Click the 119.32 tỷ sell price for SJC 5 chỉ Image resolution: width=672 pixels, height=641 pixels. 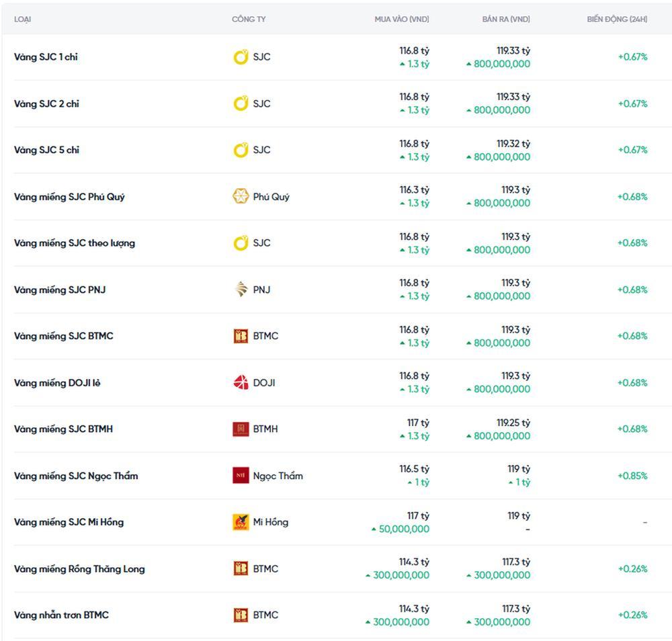513,144
